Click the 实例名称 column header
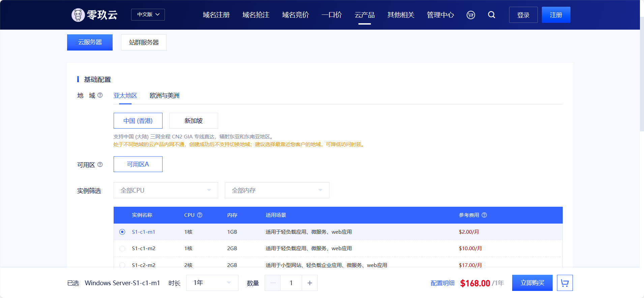 pos(142,215)
